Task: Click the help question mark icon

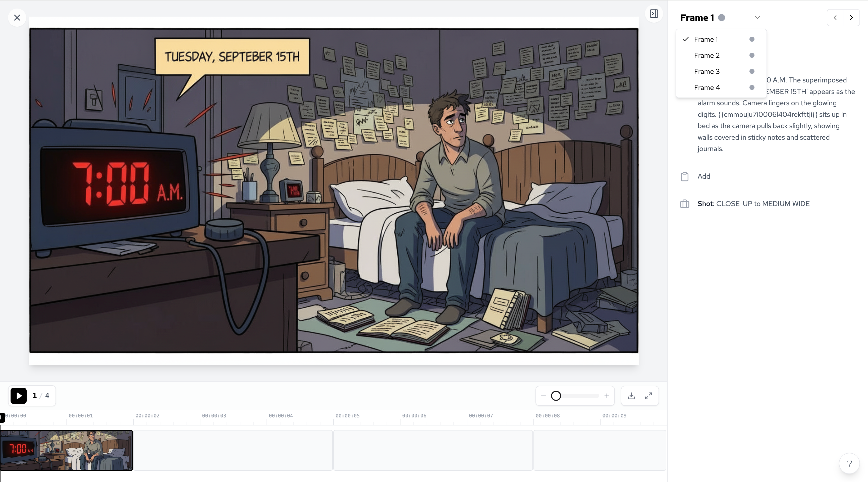Action: click(849, 463)
